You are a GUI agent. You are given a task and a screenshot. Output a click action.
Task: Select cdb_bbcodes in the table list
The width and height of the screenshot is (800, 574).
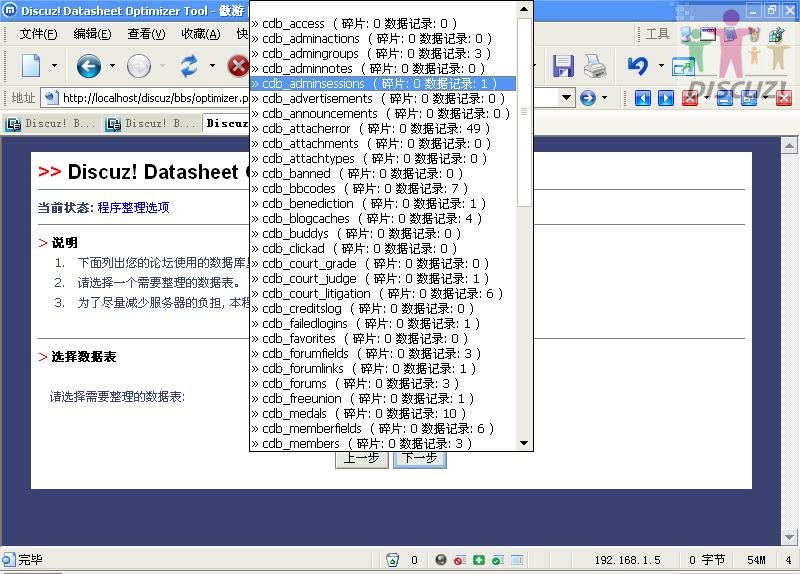[x=383, y=188]
